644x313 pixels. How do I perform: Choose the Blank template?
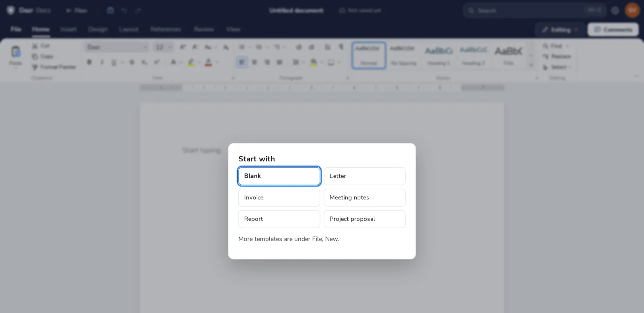click(279, 176)
